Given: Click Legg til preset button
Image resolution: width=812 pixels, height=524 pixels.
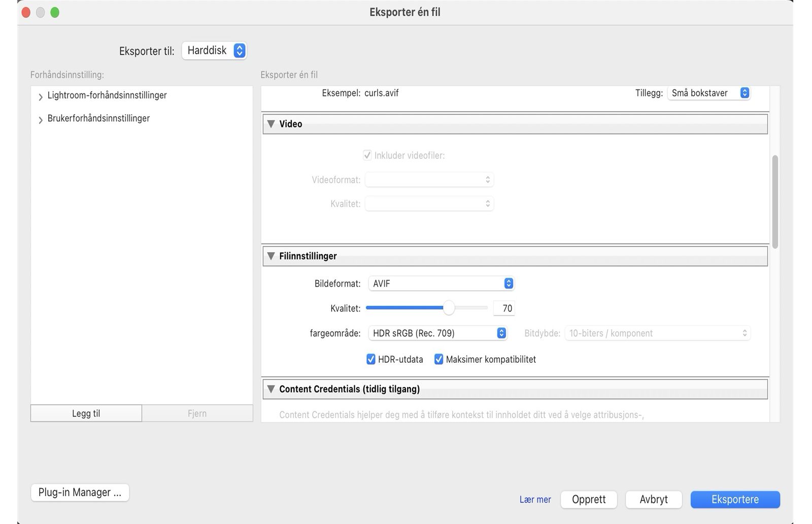Looking at the screenshot, I should [86, 413].
